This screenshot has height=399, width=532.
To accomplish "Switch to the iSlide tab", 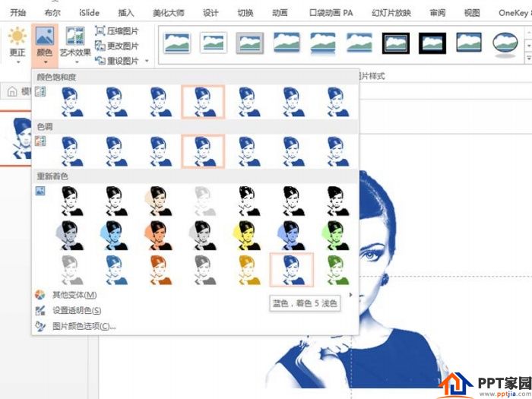I will (89, 13).
